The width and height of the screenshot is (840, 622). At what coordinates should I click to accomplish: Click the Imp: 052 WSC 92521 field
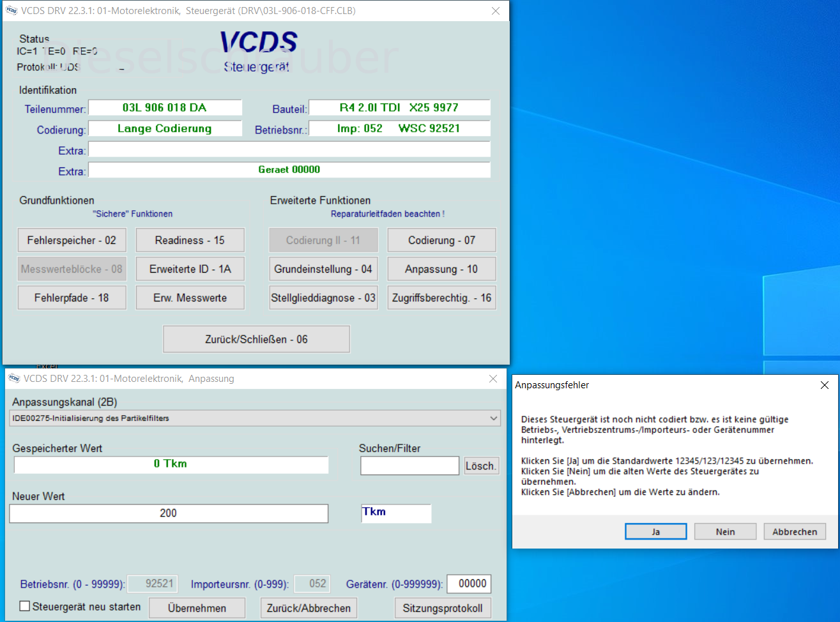pos(399,128)
